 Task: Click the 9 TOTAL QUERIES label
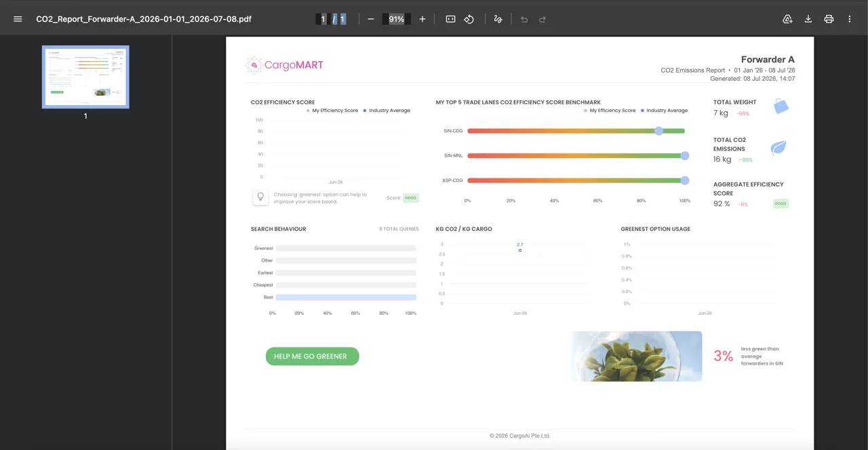coord(399,229)
